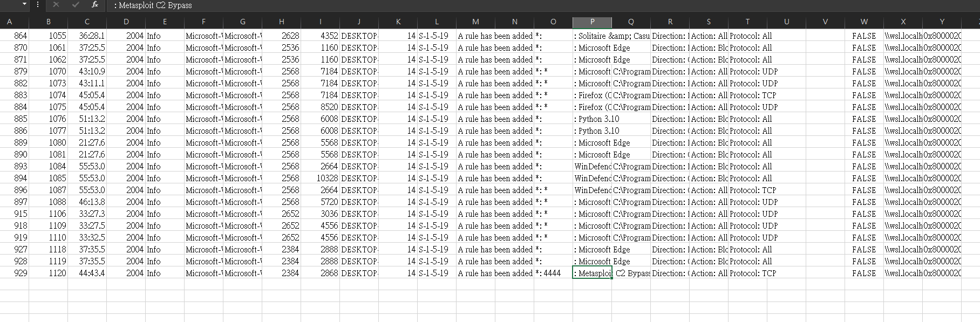Image resolution: width=980 pixels, height=322 pixels.
Task: Select column C header
Action: [x=87, y=22]
